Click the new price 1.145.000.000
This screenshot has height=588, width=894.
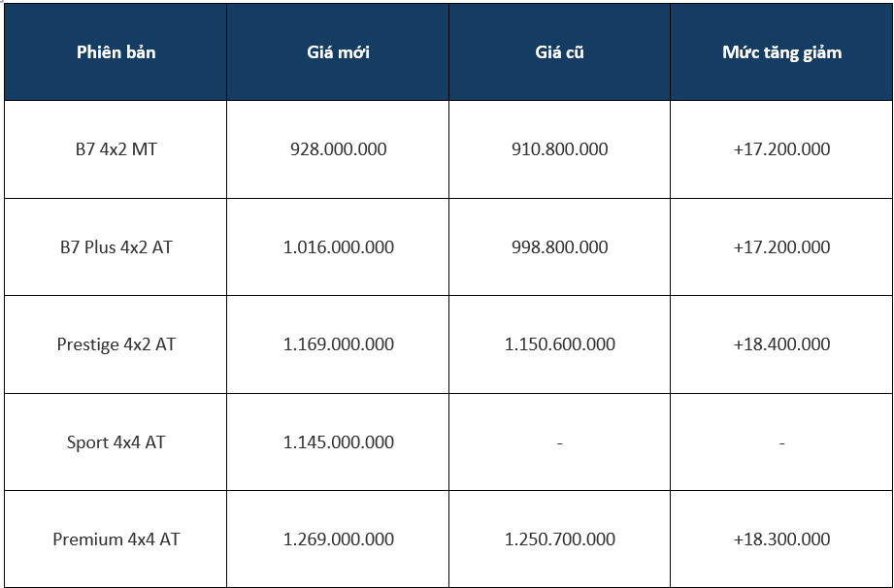click(x=338, y=442)
